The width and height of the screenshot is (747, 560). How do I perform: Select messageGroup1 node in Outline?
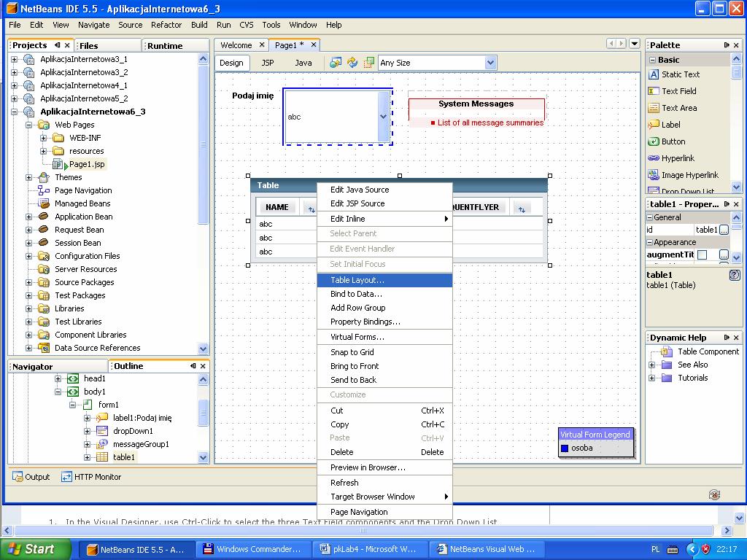[141, 444]
